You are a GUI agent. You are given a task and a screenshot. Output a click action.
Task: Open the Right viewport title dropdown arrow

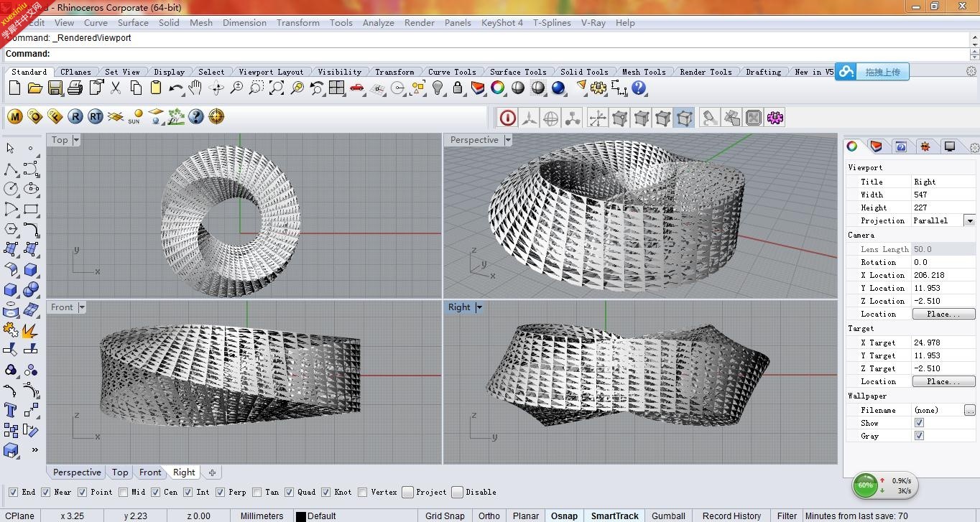click(x=479, y=307)
